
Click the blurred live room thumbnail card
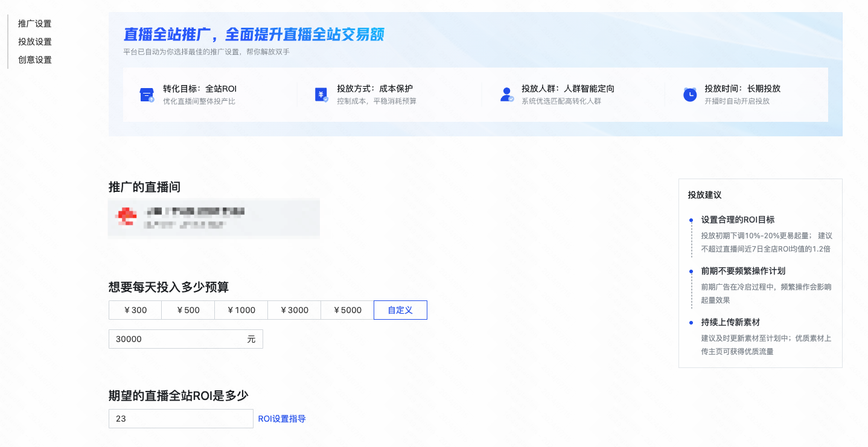[x=214, y=218]
